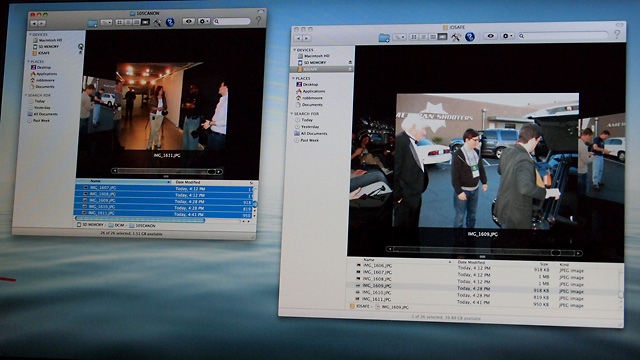Click the hammer tools icon in 105CANON toolbar
The width and height of the screenshot is (640, 360).
click(x=157, y=22)
